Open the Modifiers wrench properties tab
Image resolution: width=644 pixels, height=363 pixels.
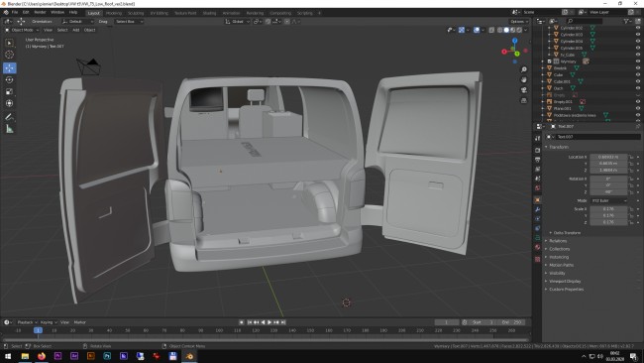pos(538,209)
